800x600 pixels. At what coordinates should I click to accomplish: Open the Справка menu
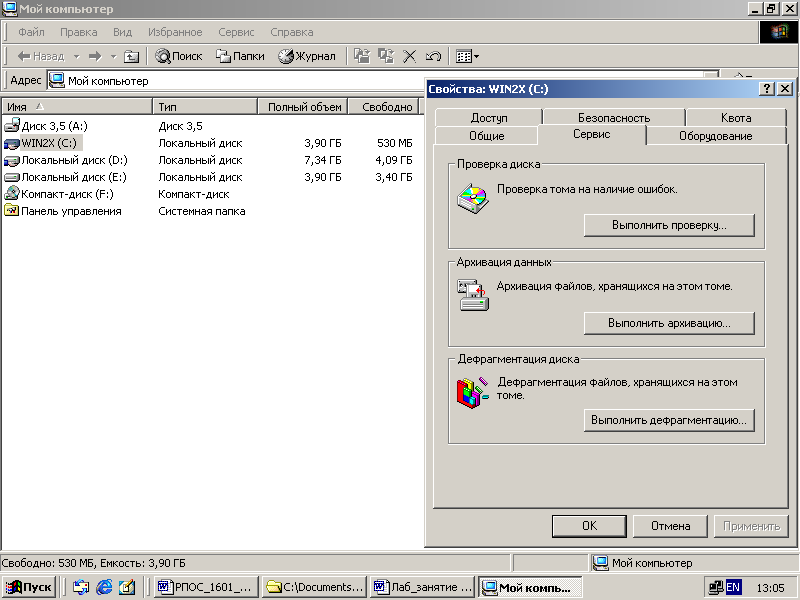click(x=292, y=32)
